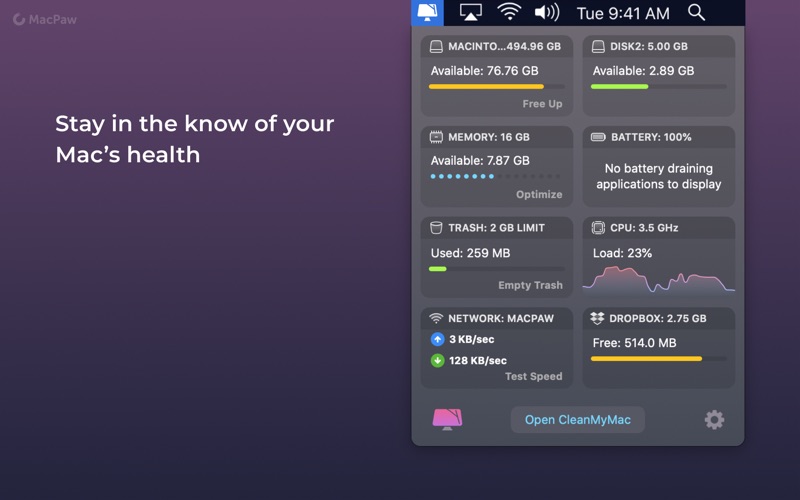The height and width of the screenshot is (500, 800).
Task: Click NETWORK: MACPAW header
Action: [497, 318]
